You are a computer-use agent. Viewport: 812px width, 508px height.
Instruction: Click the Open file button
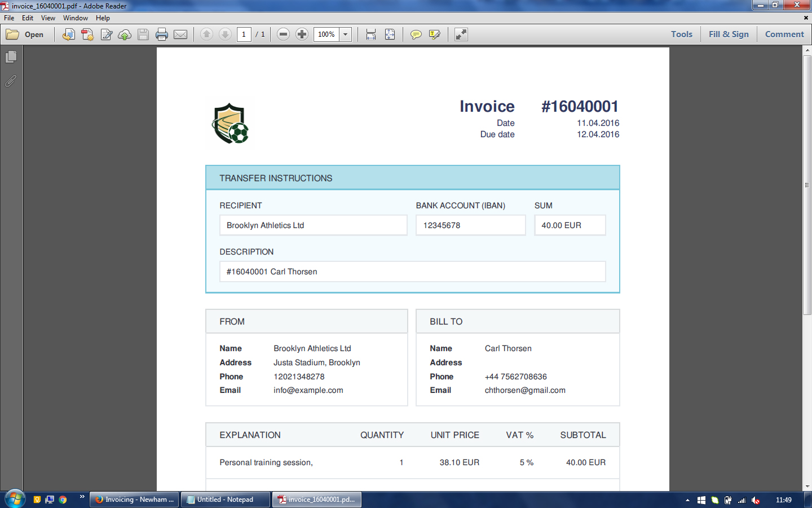tap(25, 34)
